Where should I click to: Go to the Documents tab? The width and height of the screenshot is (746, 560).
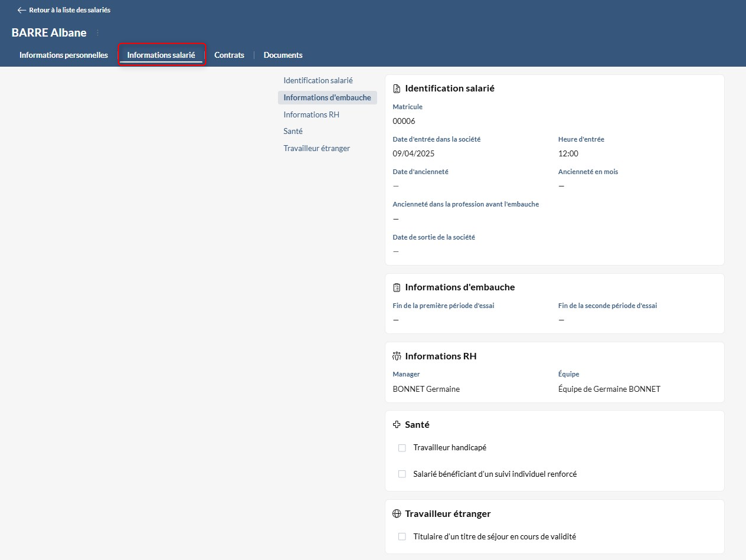pyautogui.click(x=283, y=55)
